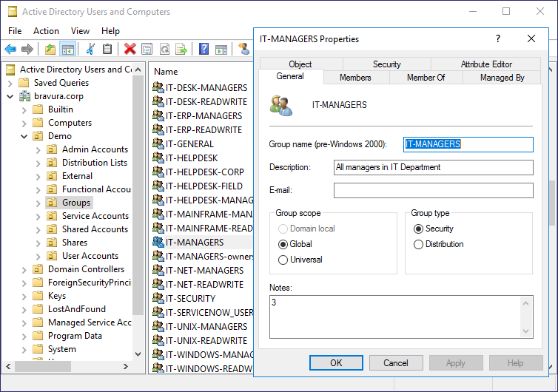This screenshot has height=392, width=558.
Task: Open the Action menu
Action: [46, 30]
